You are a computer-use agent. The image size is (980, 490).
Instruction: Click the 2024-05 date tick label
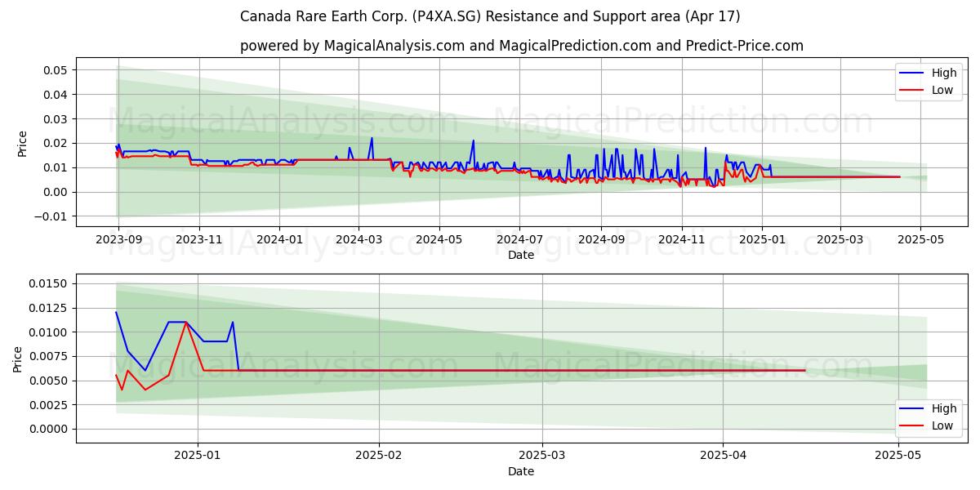coord(439,239)
